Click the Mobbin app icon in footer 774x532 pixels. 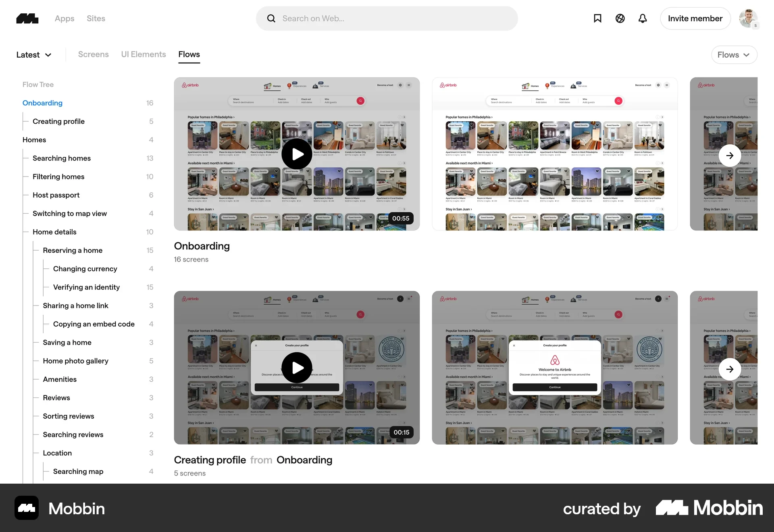click(27, 508)
